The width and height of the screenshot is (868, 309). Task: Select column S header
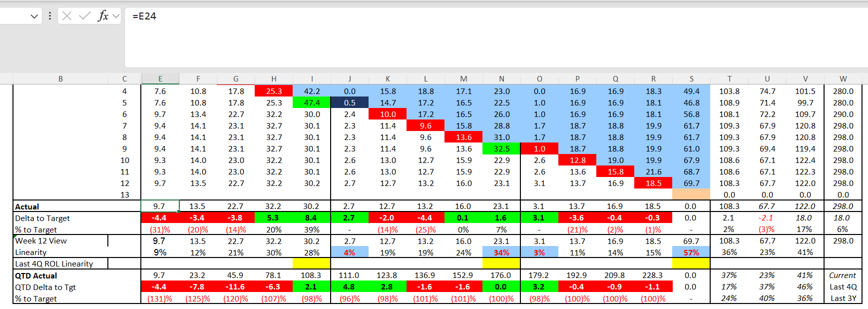[x=691, y=79]
